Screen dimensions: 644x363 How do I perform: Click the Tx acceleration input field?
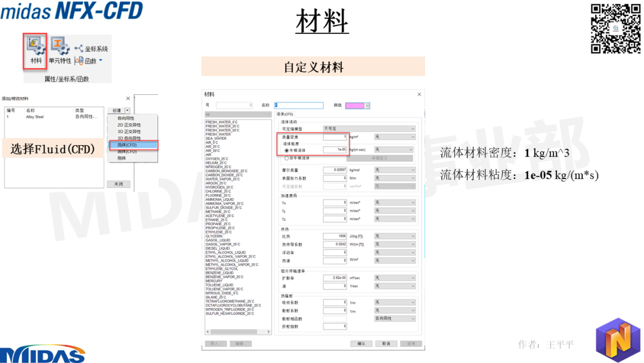335,202
